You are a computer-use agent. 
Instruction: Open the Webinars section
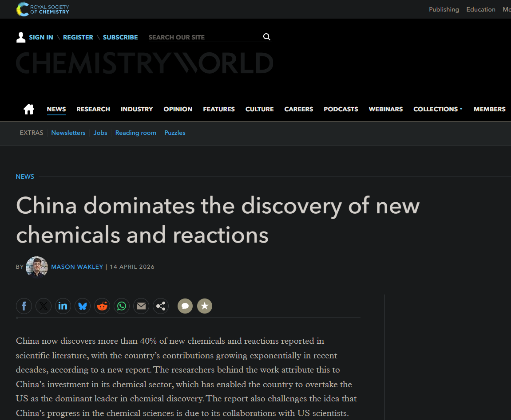[x=385, y=109]
